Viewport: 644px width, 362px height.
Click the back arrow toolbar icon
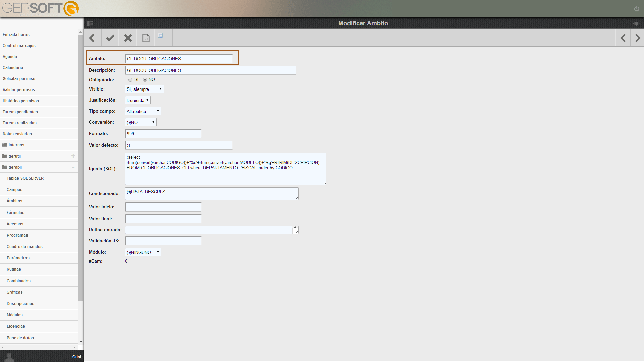point(92,38)
